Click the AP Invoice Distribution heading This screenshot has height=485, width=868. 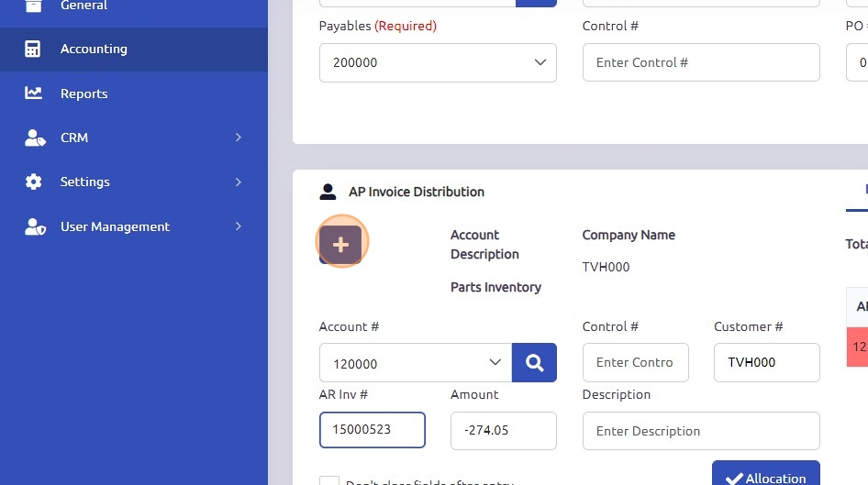417,192
